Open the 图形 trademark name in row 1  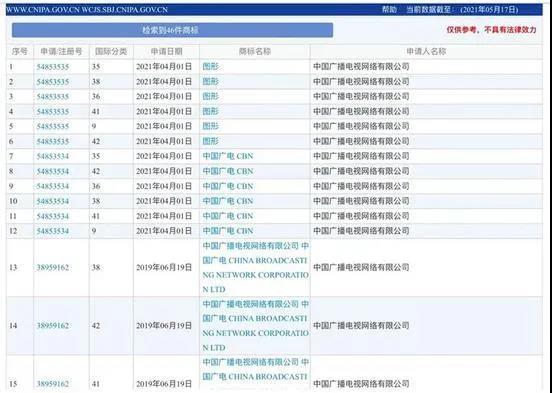(x=211, y=66)
